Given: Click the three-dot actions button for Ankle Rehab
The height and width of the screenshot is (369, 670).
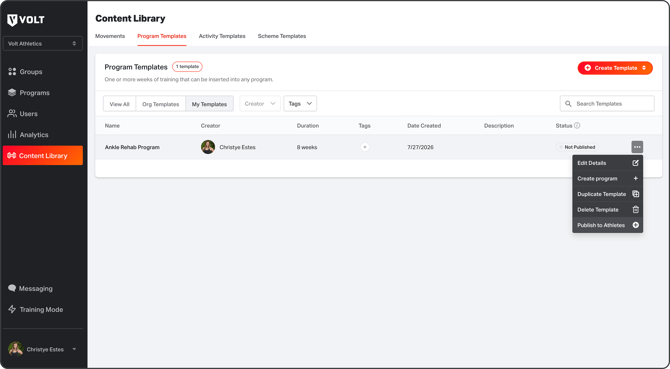Looking at the screenshot, I should (x=637, y=147).
